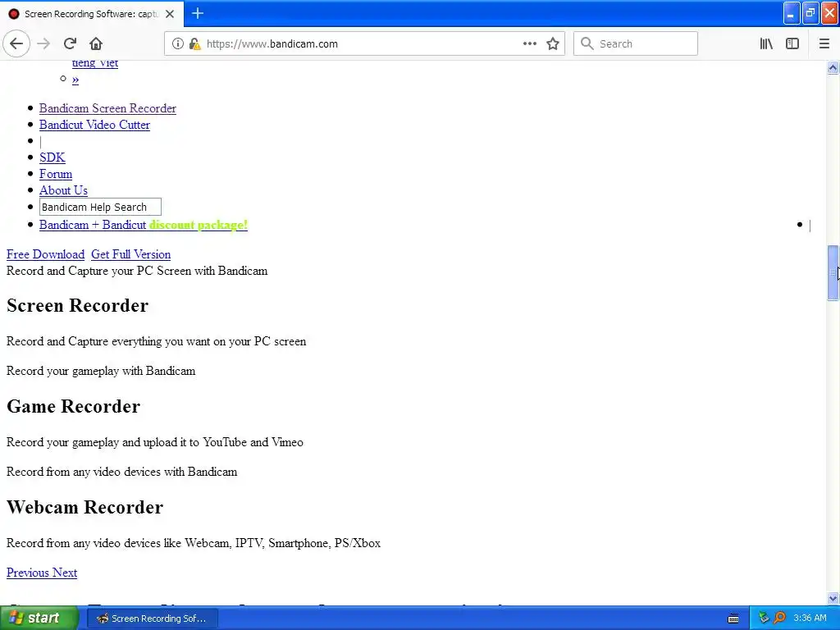Close the Screen Recording Software tab
Screen dimensions: 840x630
pos(170,14)
